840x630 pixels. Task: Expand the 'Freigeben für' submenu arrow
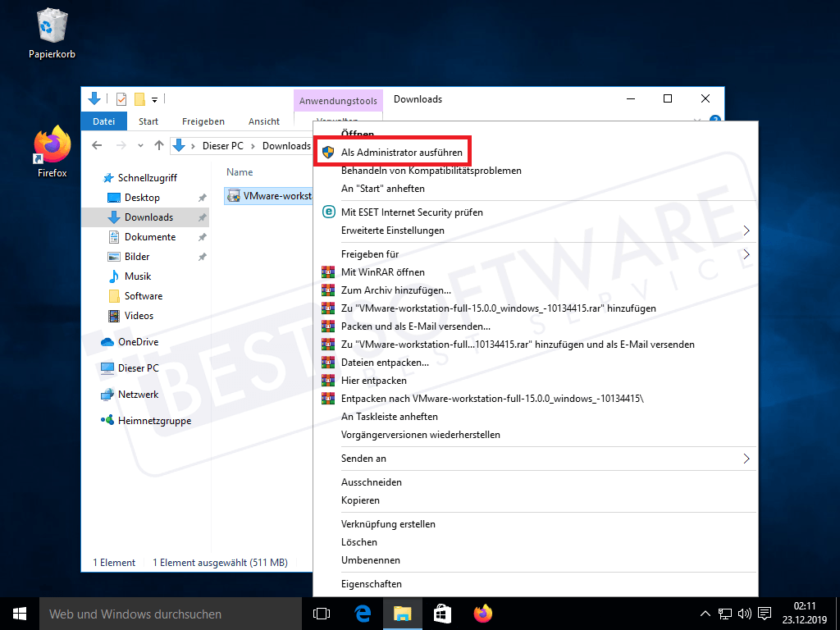[746, 253]
